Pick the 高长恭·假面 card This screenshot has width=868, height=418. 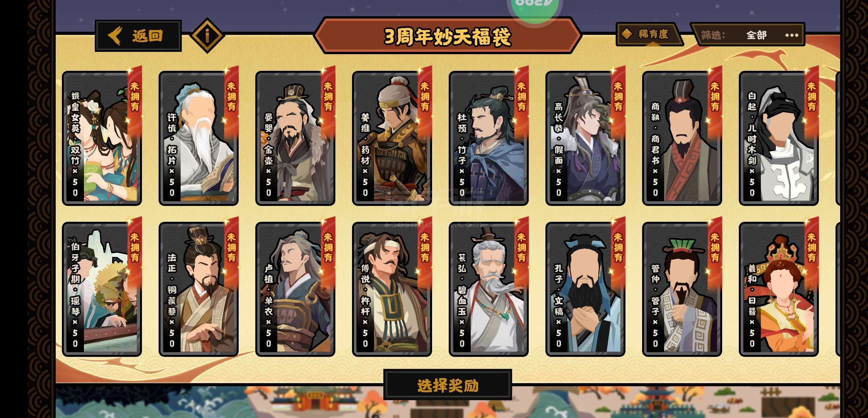click(585, 138)
